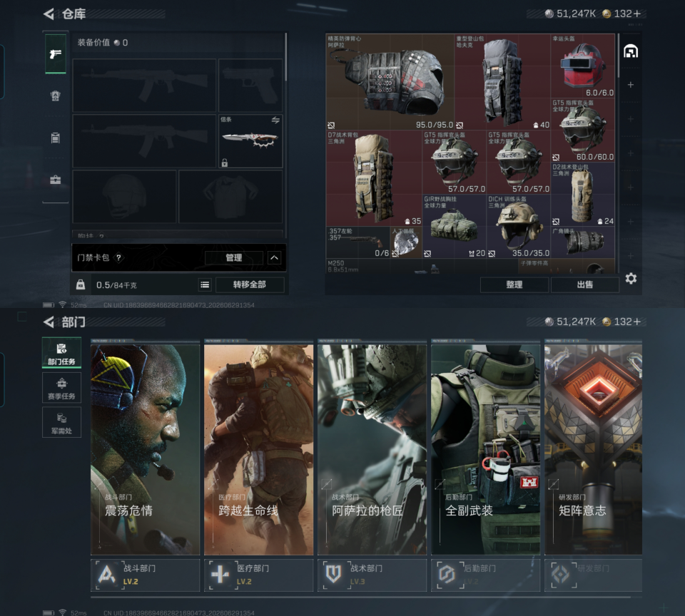The width and height of the screenshot is (685, 616).
Task: Open the 矩阵意志 research card
Action: [x=593, y=448]
